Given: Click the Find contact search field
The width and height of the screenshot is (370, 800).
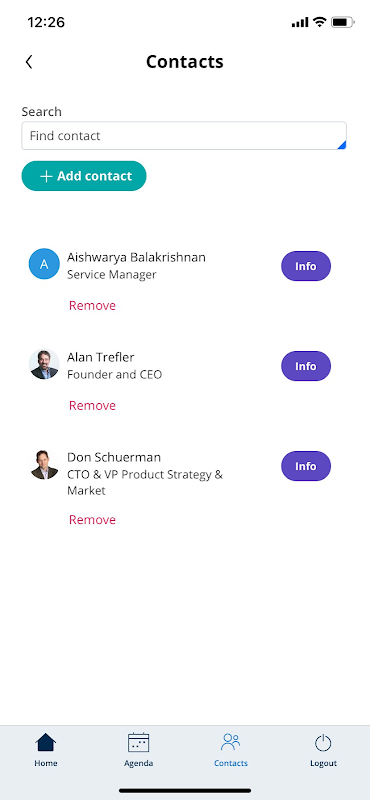Looking at the screenshot, I should (x=184, y=136).
